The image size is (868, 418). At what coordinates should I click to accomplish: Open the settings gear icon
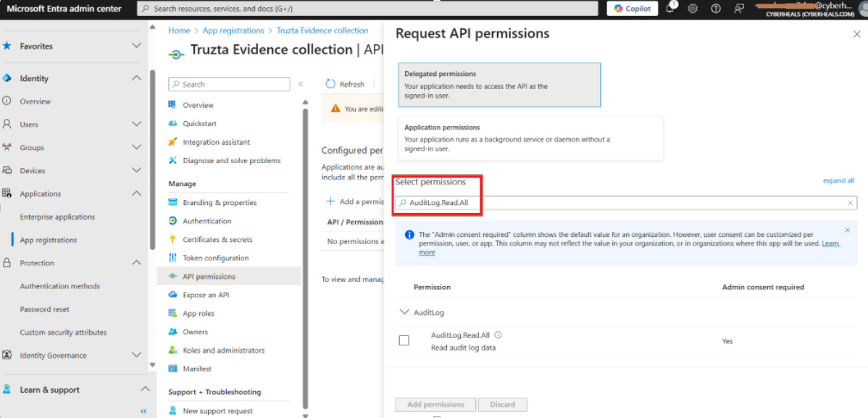(x=693, y=9)
